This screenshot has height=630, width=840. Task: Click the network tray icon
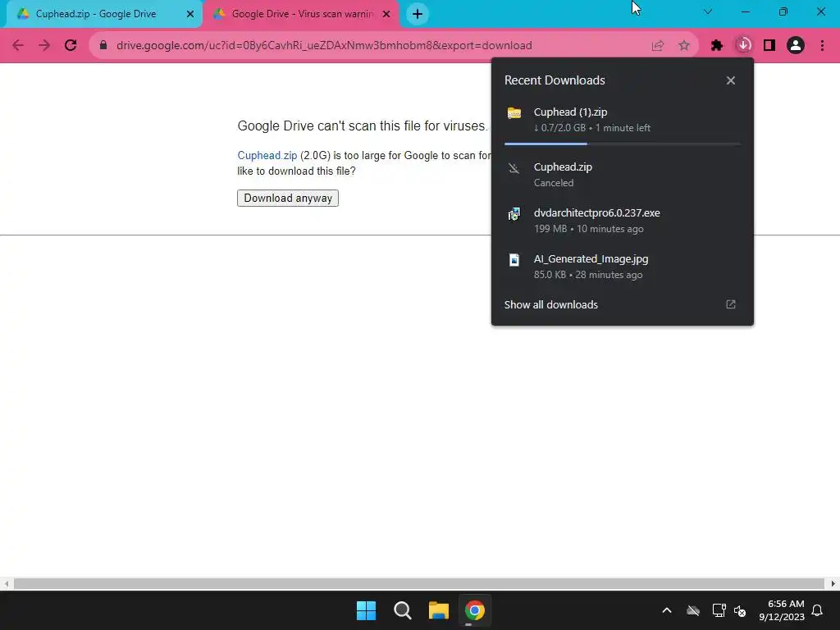[719, 610]
